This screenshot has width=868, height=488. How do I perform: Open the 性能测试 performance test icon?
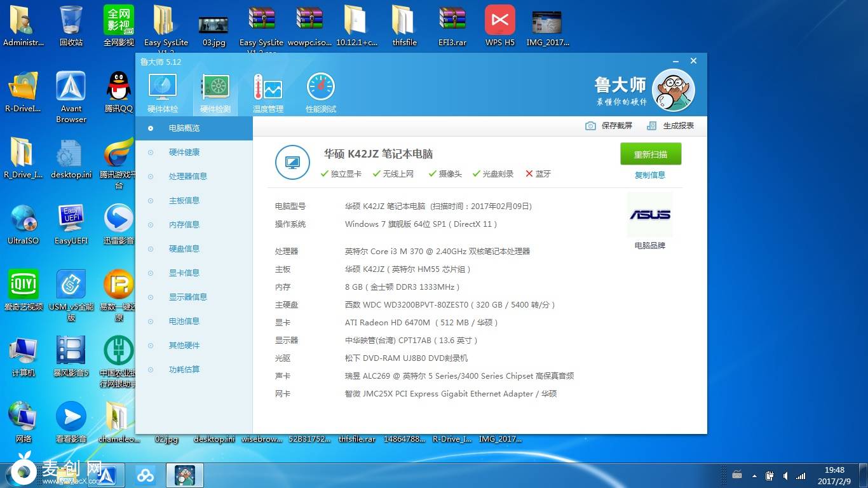[x=320, y=92]
